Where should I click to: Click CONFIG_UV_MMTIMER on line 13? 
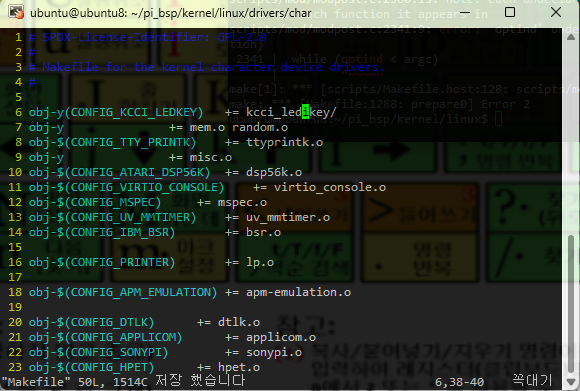tap(130, 218)
